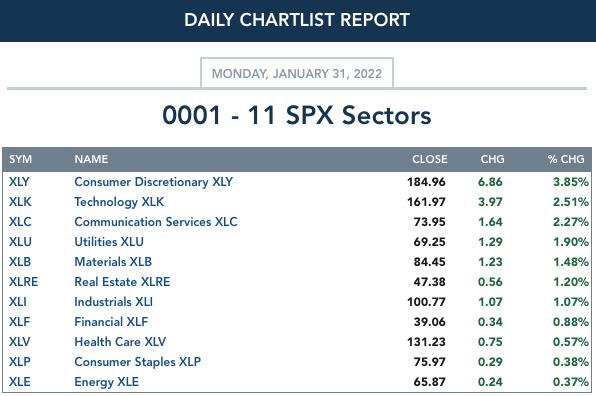This screenshot has width=596, height=396.
Task: Select Industrials XLI name link
Action: coord(114,302)
